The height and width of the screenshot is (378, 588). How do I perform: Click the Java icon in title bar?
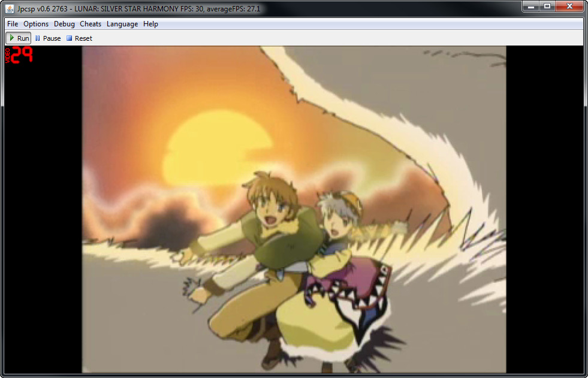tap(10, 9)
